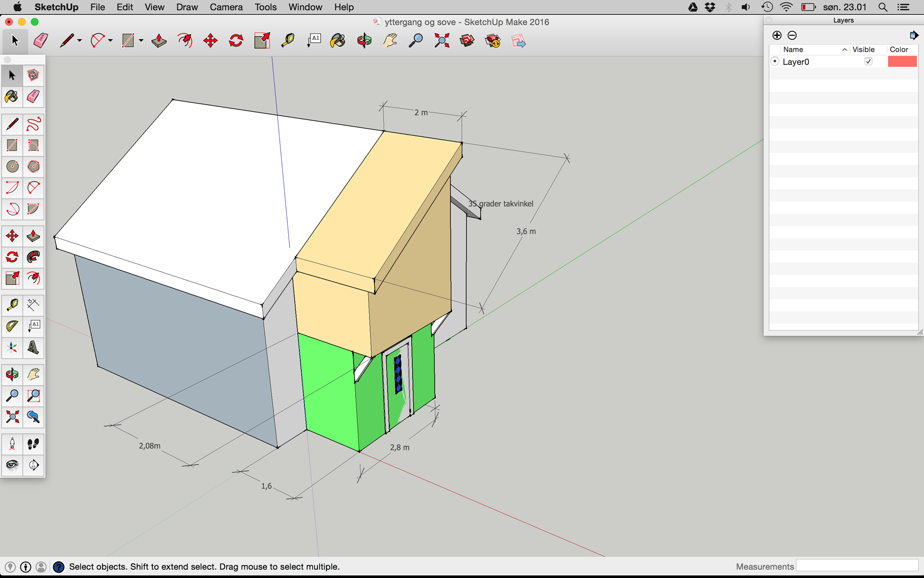Set Layer0 as active layer radio button
The width and height of the screenshot is (924, 578).
[775, 61]
